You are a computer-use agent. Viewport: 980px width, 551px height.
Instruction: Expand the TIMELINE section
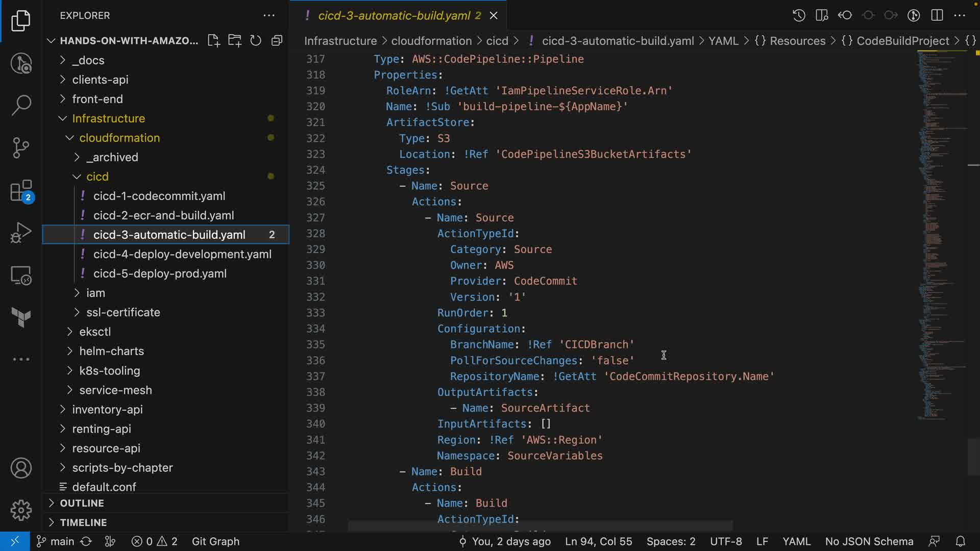[83, 522]
